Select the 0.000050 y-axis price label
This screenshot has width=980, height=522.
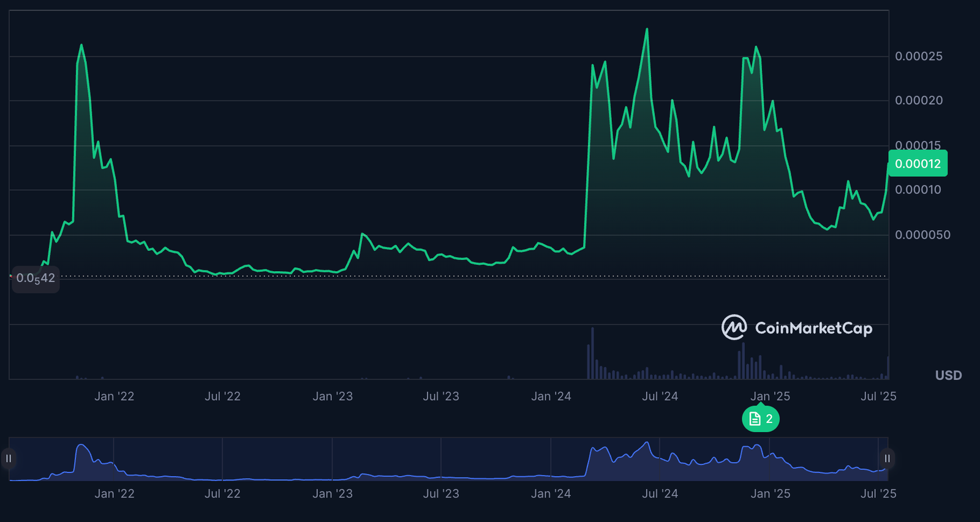922,235
